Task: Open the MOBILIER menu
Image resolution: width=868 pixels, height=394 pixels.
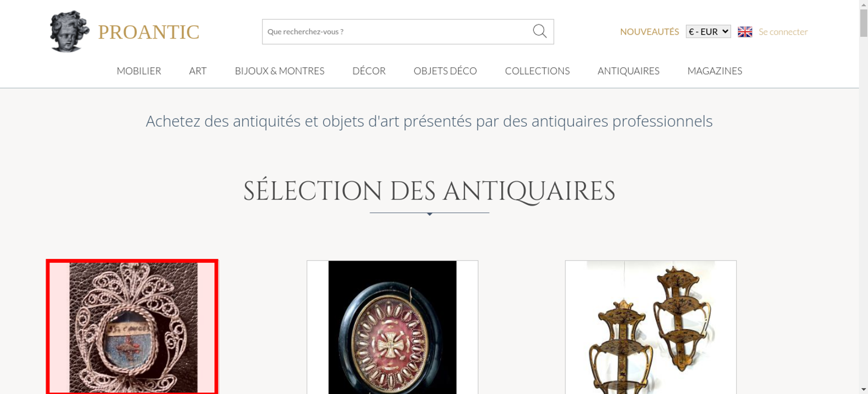Action: pyautogui.click(x=139, y=71)
